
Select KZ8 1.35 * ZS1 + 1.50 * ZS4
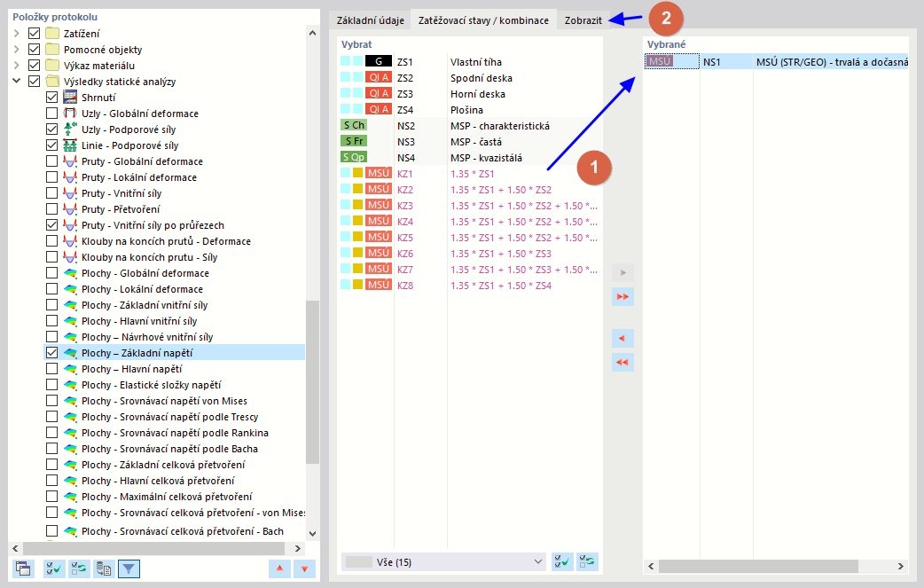click(470, 285)
